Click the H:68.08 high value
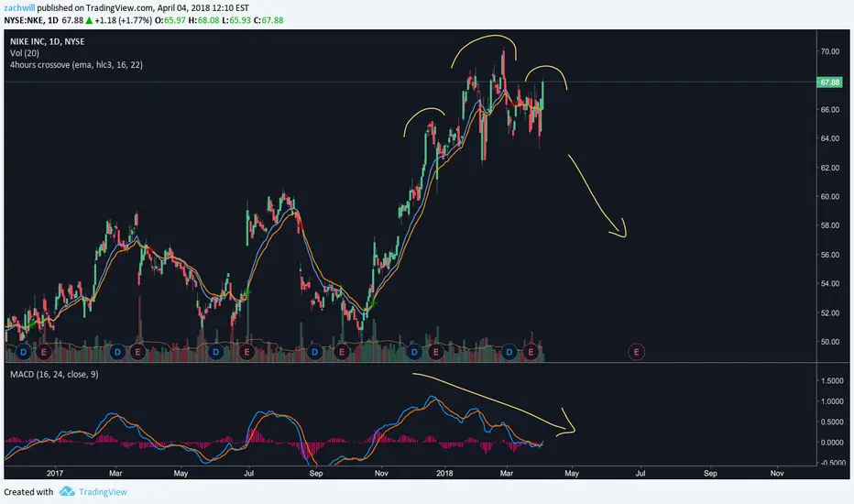854x504 pixels. (x=204, y=20)
